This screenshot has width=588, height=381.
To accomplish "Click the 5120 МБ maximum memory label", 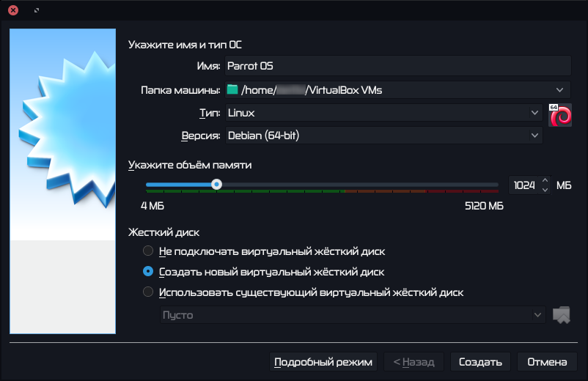I will (x=484, y=206).
